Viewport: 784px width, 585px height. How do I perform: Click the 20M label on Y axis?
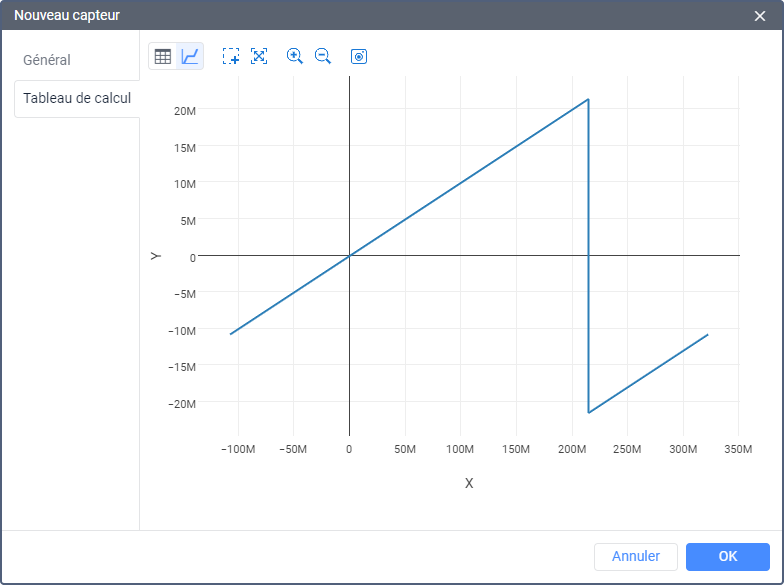184,111
